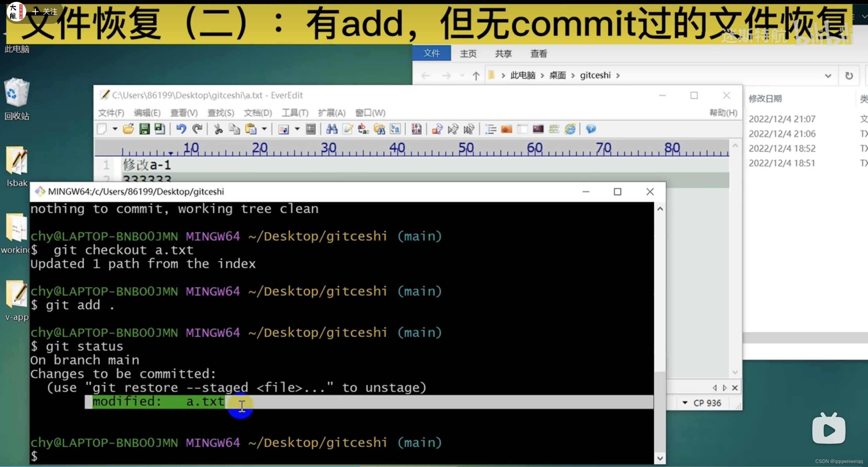Click the Find binoculars icon
The height and width of the screenshot is (467, 868).
pyautogui.click(x=332, y=129)
